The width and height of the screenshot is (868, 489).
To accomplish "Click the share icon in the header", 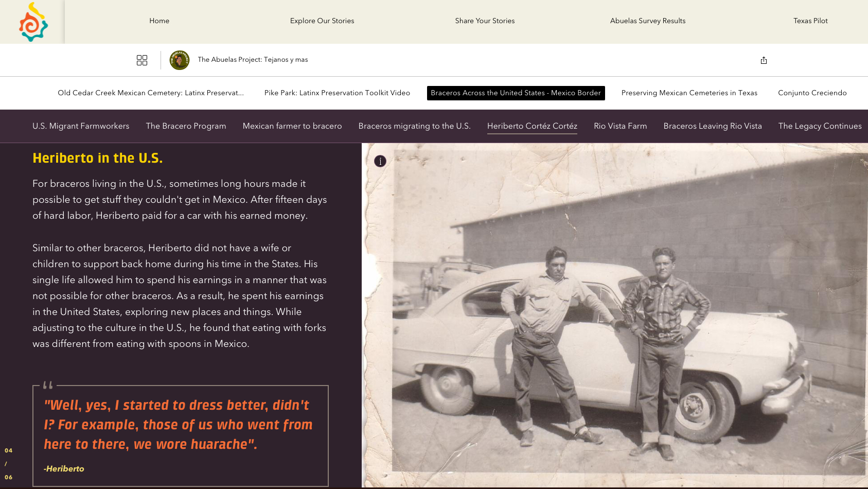I will point(764,60).
